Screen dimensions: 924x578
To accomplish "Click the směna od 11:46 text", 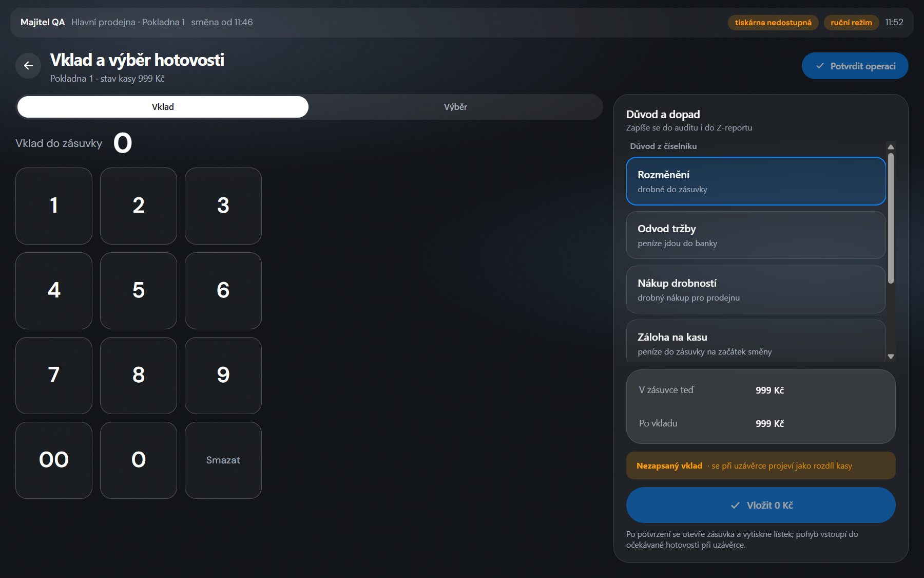I will 222,22.
